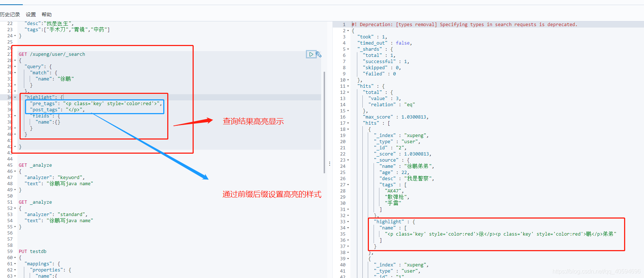The image size is (644, 278).
Task: Open the 设置 settings menu
Action: pyautogui.click(x=31, y=14)
